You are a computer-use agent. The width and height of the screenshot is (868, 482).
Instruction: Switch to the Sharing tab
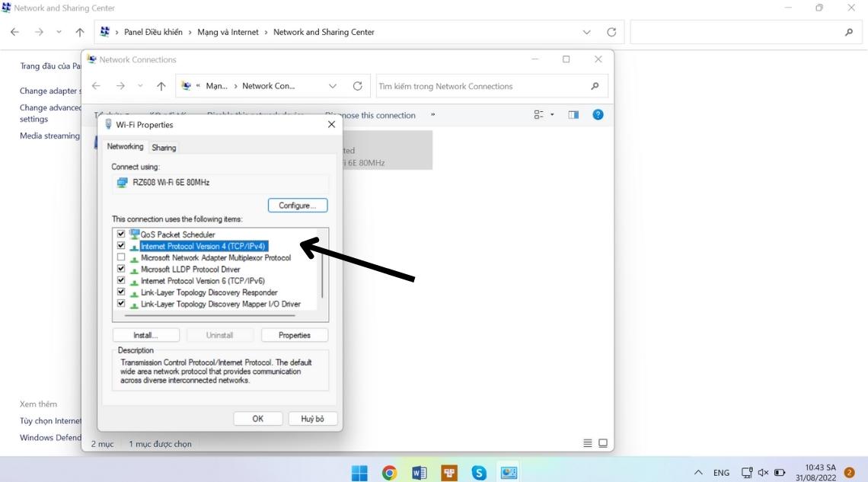(x=164, y=148)
